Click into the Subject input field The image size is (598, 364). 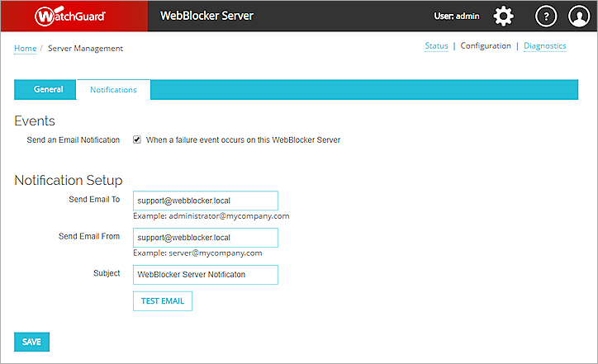[206, 274]
